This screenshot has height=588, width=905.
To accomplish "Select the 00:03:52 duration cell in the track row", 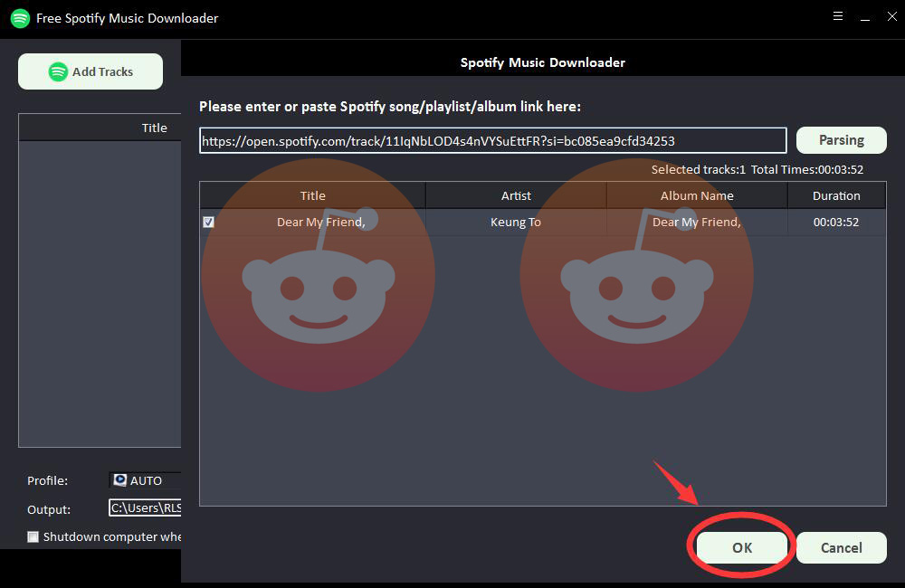I will [x=836, y=222].
